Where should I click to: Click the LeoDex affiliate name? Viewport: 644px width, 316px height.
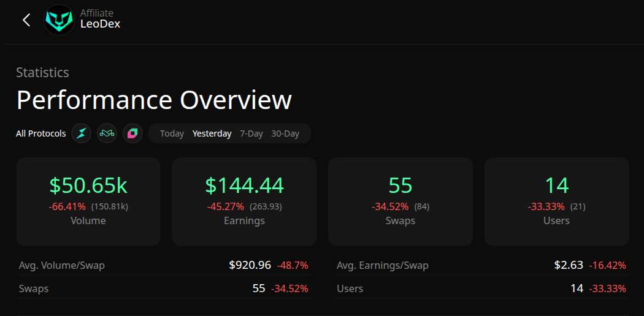(100, 24)
